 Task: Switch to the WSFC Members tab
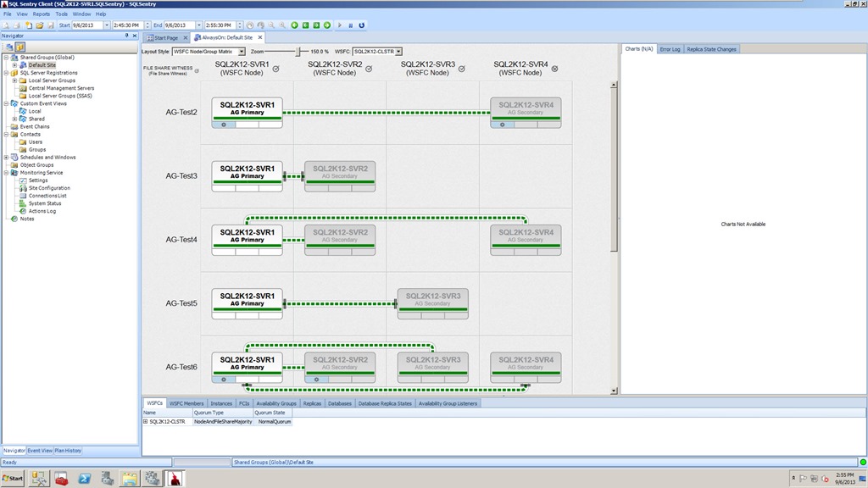coord(186,403)
